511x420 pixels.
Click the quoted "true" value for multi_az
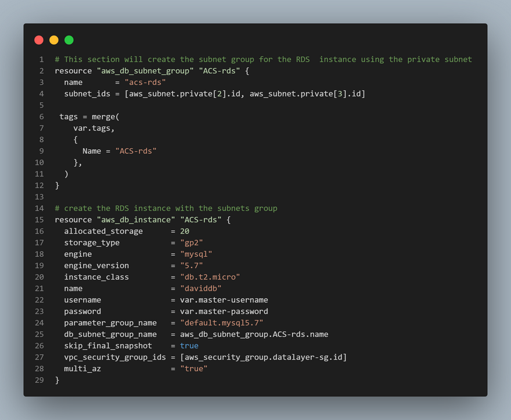(194, 369)
